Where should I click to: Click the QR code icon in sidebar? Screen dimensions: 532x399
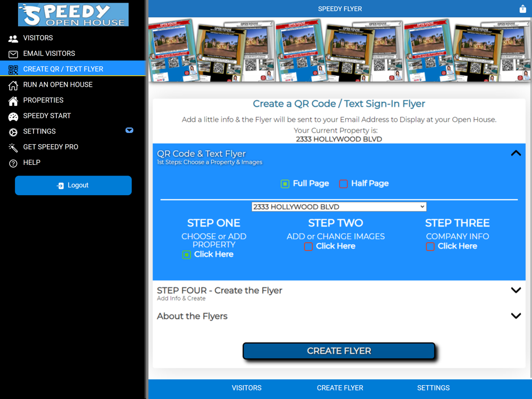13,70
